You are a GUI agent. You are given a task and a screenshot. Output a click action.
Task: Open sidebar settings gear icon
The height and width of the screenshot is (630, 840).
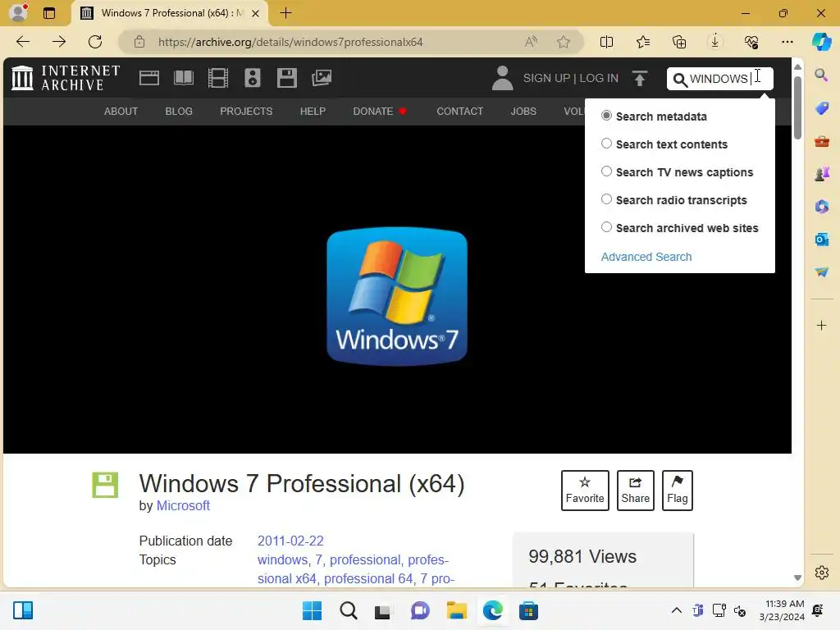pos(821,573)
